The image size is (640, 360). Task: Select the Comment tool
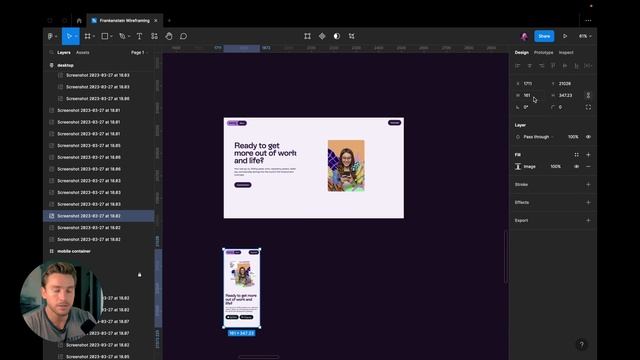pyautogui.click(x=184, y=36)
